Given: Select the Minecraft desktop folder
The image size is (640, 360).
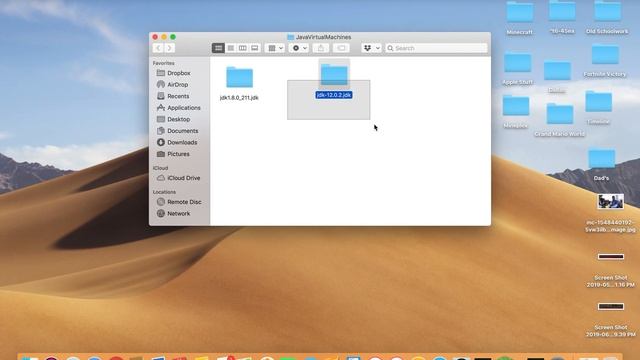Looking at the screenshot, I should click(520, 12).
